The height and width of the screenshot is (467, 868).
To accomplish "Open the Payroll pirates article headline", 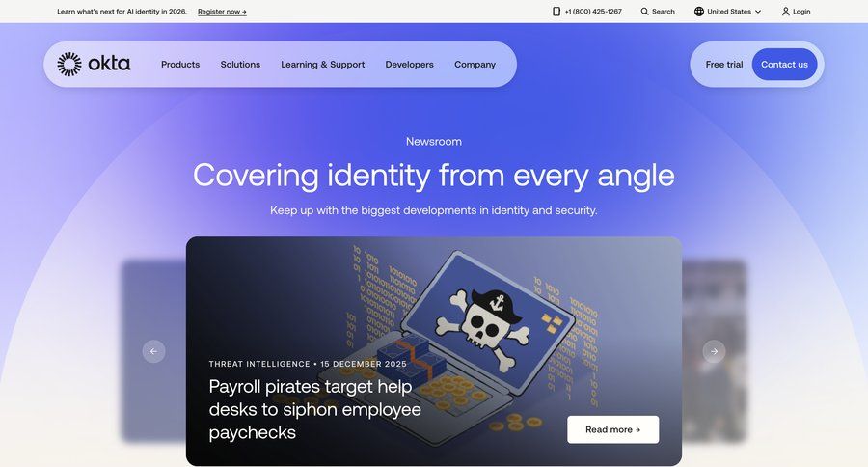I will [315, 409].
